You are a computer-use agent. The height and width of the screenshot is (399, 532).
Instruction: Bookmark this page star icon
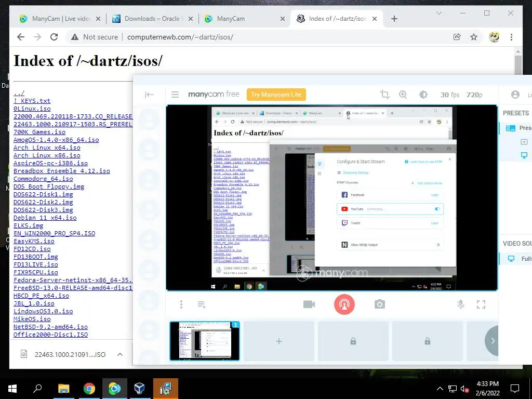(474, 37)
